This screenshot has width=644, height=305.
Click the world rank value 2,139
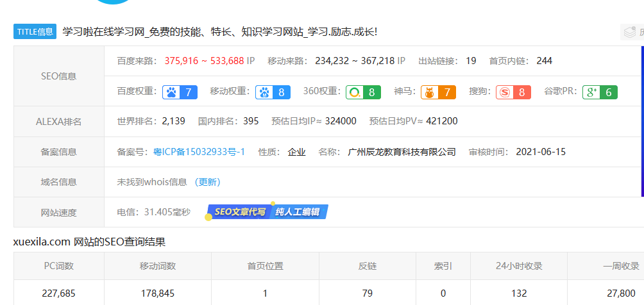[x=173, y=121]
